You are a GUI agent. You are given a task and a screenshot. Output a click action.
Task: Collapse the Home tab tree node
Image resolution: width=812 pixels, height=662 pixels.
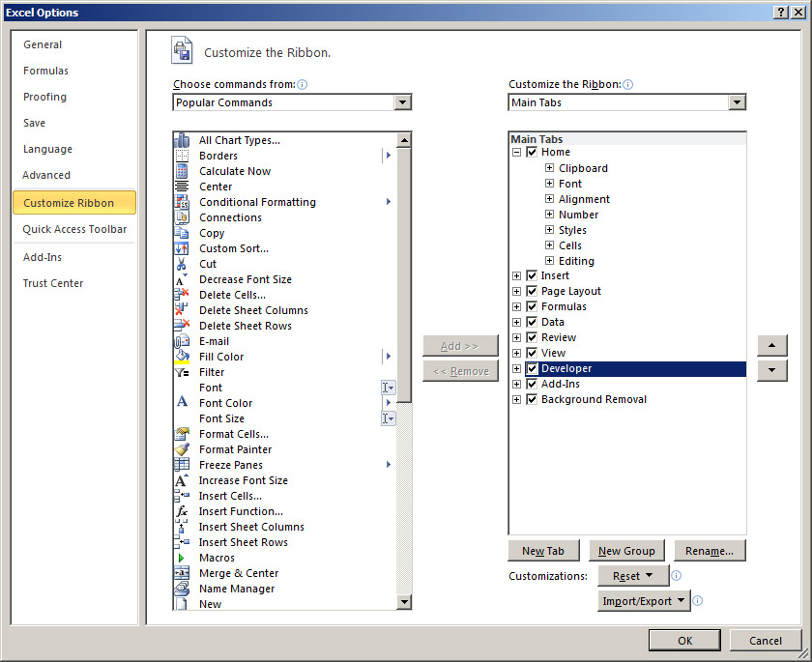tap(516, 152)
